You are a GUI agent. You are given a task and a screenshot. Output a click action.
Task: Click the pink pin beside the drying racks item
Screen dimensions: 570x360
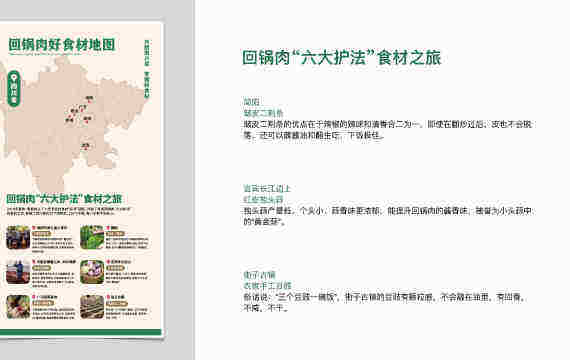click(x=108, y=297)
